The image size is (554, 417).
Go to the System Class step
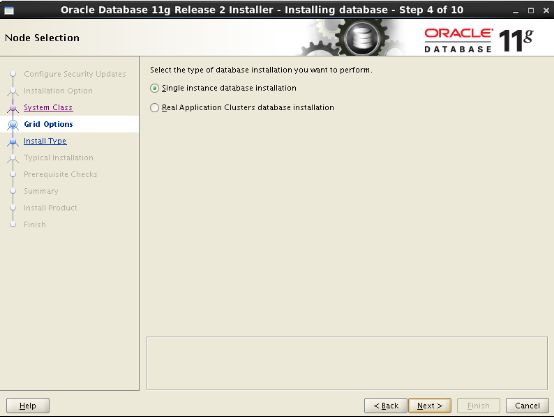[x=48, y=107]
